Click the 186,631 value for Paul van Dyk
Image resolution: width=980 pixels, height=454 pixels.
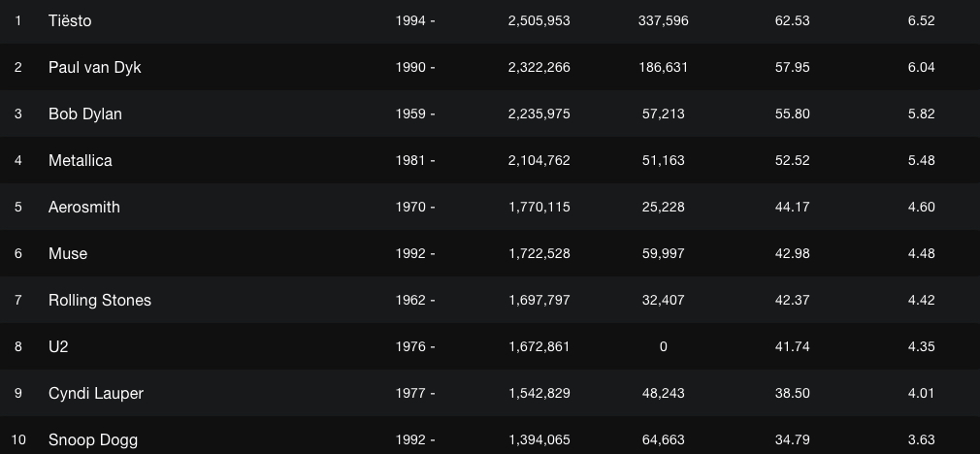coord(663,67)
